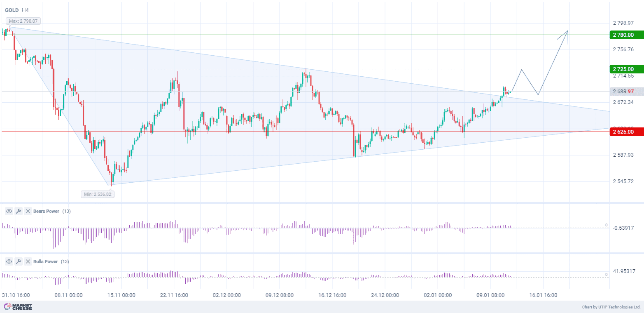Click the projected arrow tip near 2 780

tap(568, 31)
